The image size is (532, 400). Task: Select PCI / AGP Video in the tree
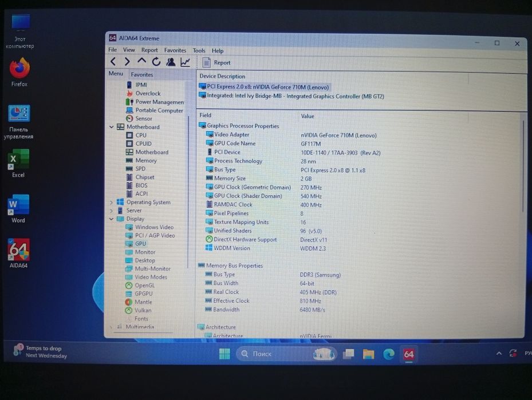[150, 235]
